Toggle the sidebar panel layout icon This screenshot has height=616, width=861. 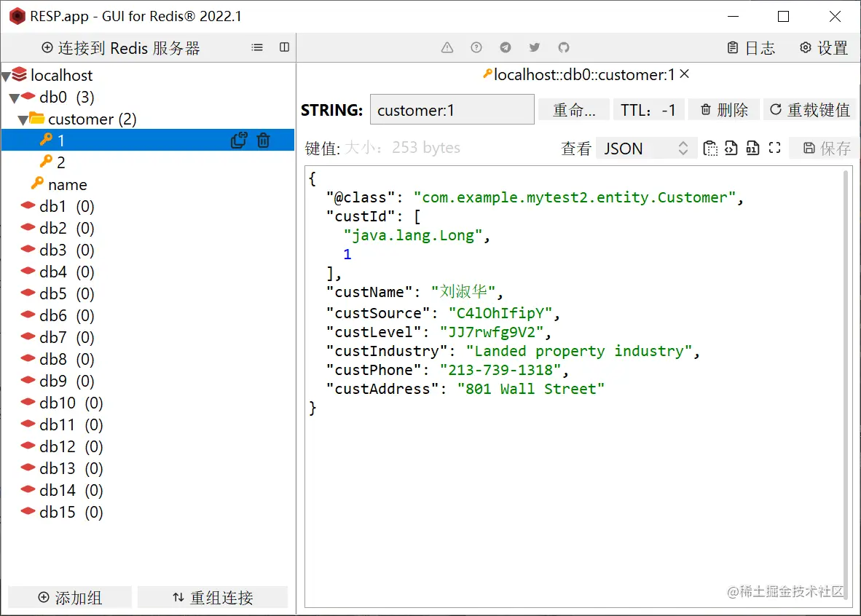coord(284,47)
